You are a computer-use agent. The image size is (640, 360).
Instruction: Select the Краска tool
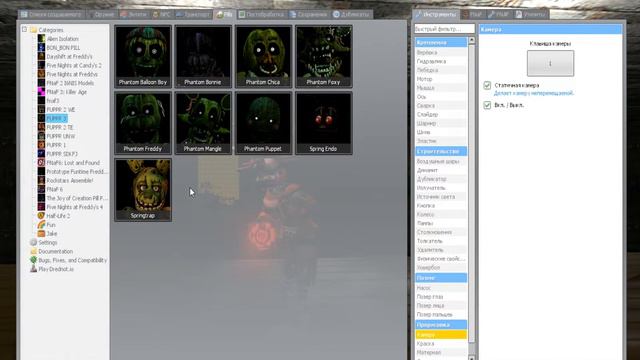(x=441, y=344)
